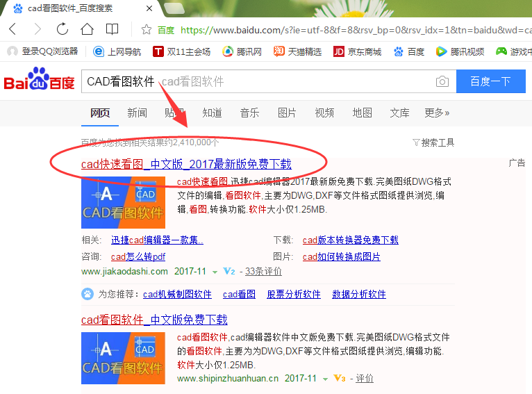Click www.shipinzhuanhuan.cn site URL

tap(228, 379)
